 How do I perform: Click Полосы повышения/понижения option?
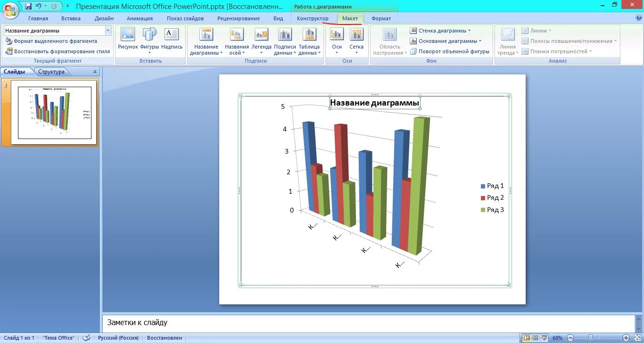(x=569, y=41)
